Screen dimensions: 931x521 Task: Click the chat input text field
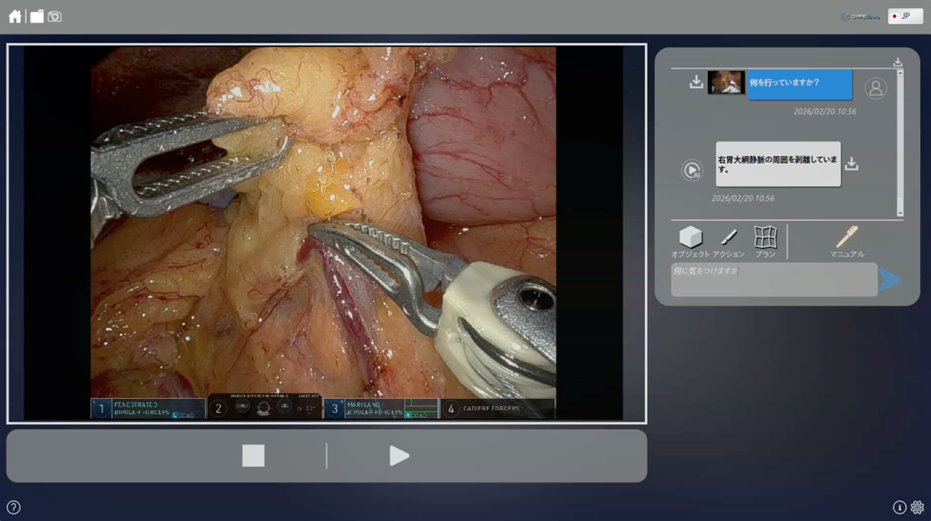(x=774, y=279)
